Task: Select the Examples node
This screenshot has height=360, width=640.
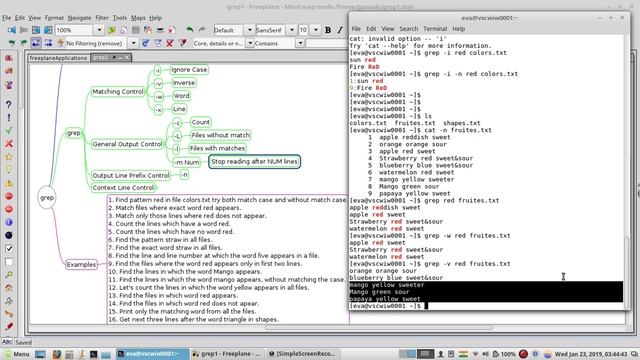Action: pyautogui.click(x=81, y=264)
